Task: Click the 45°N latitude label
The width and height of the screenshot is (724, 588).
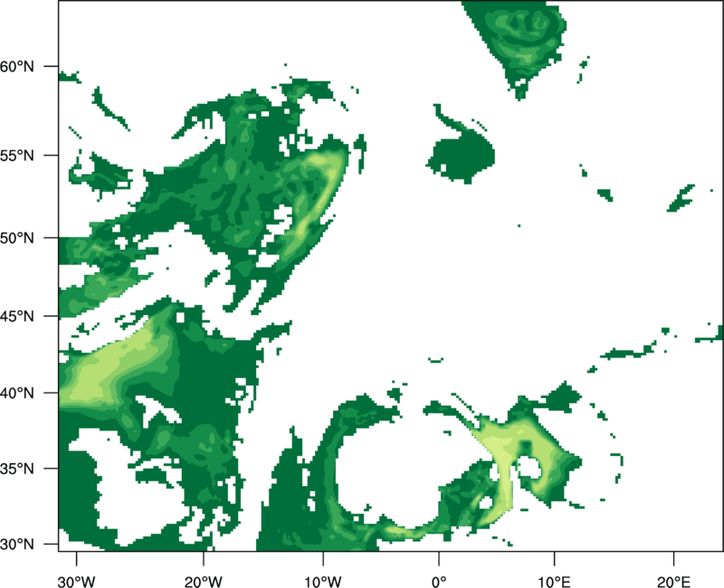Action: [17, 317]
